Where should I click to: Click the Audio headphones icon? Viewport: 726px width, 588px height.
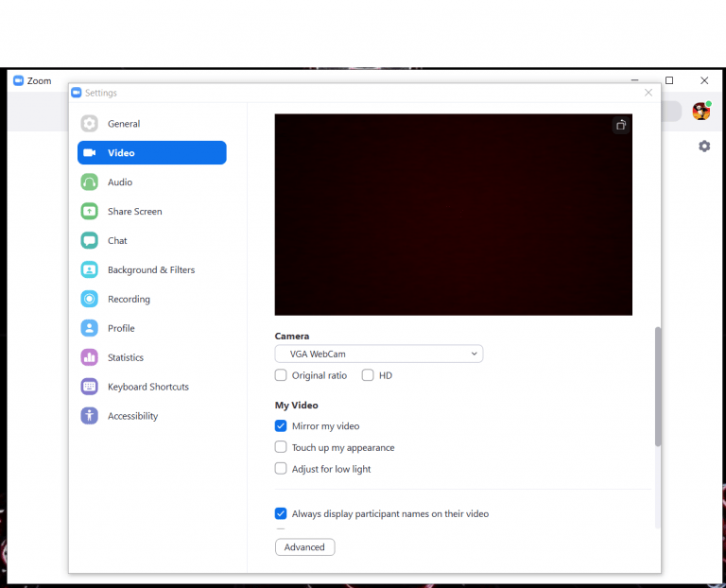(x=89, y=182)
